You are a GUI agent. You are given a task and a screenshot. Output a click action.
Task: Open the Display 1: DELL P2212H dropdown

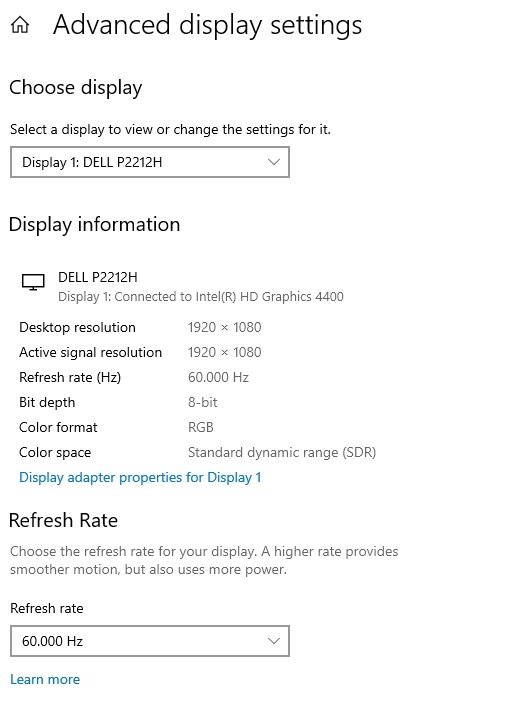tap(150, 162)
